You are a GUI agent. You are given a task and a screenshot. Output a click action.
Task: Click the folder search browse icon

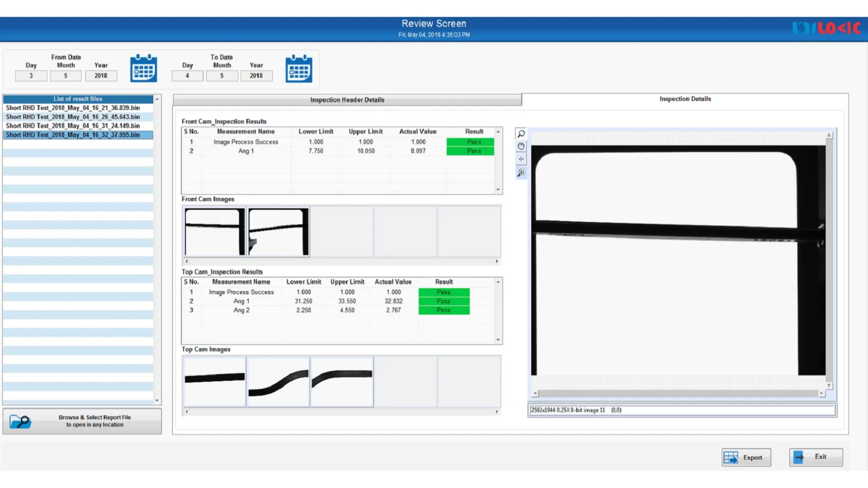[x=20, y=421]
